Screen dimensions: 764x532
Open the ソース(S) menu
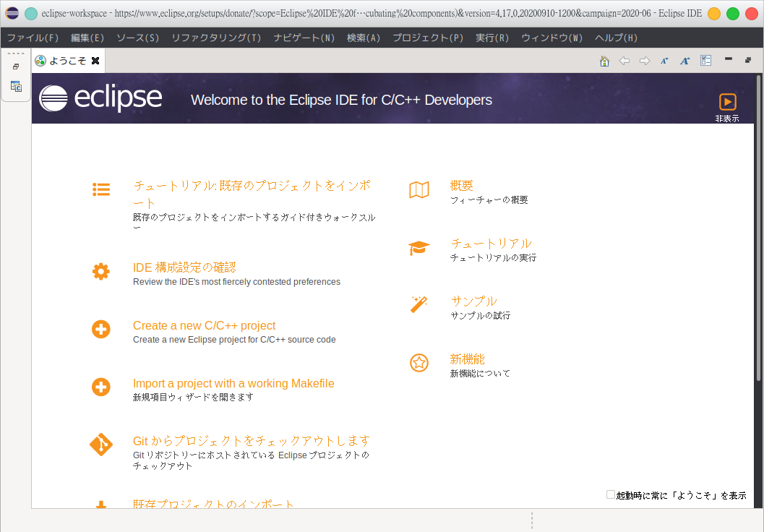[x=138, y=38]
